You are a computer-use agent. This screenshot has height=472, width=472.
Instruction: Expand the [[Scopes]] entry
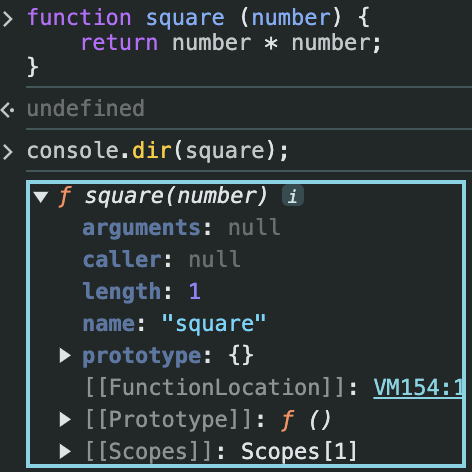pos(65,451)
